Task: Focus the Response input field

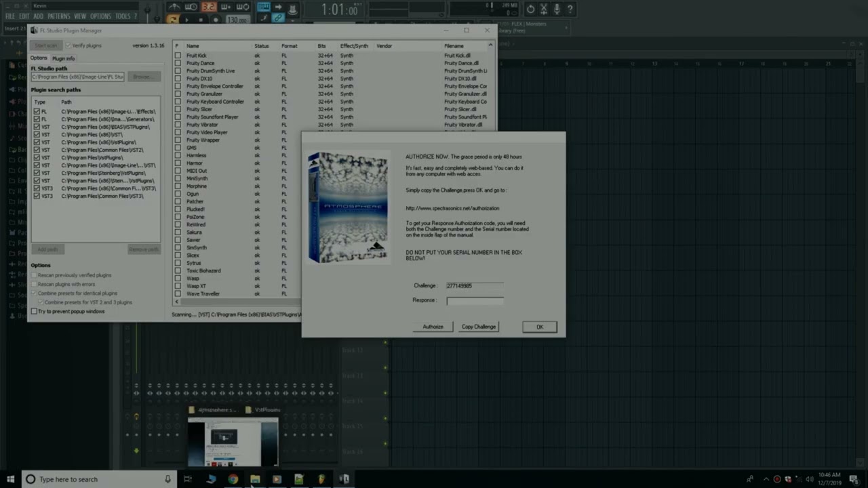Action: point(475,300)
